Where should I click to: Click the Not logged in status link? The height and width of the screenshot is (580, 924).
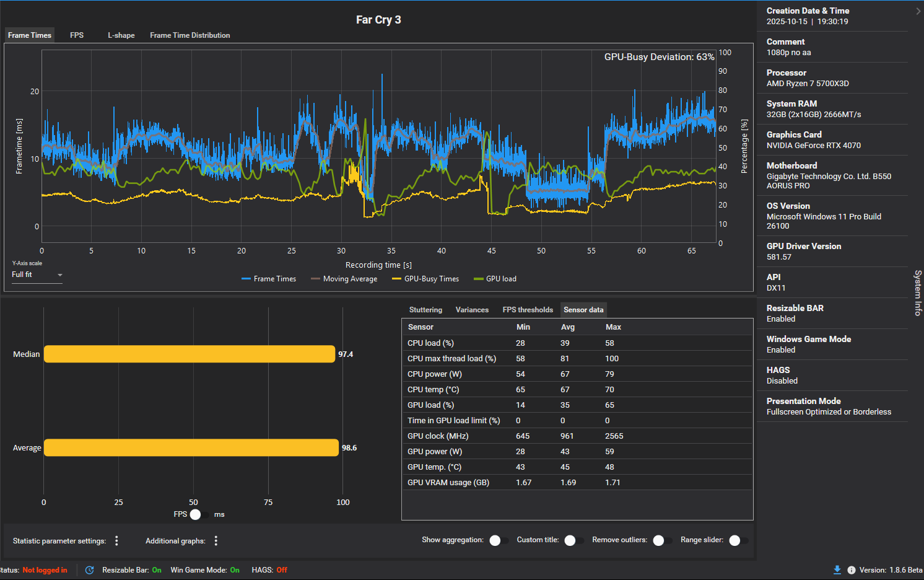click(45, 570)
